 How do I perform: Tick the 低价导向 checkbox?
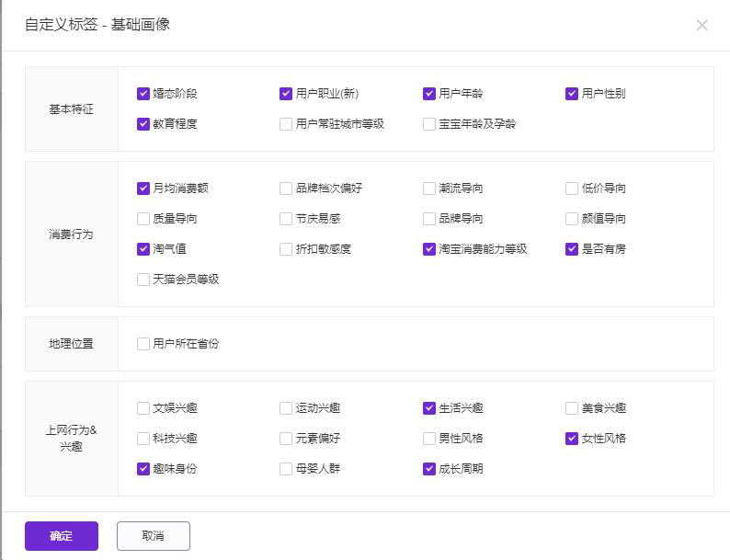click(573, 189)
